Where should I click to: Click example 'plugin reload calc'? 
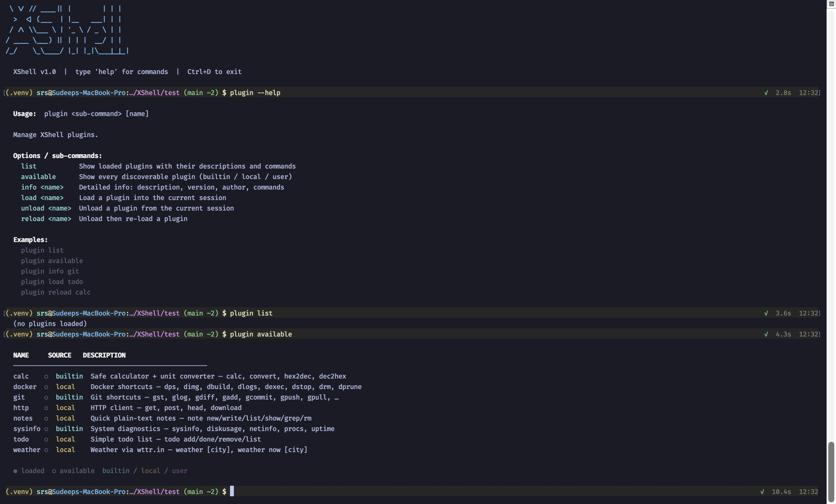(56, 292)
